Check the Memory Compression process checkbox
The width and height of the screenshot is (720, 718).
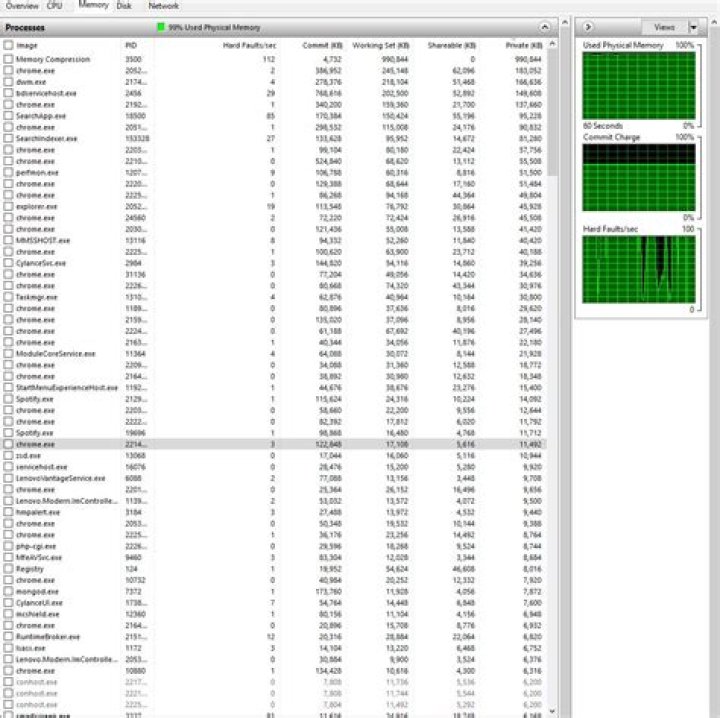click(8, 59)
